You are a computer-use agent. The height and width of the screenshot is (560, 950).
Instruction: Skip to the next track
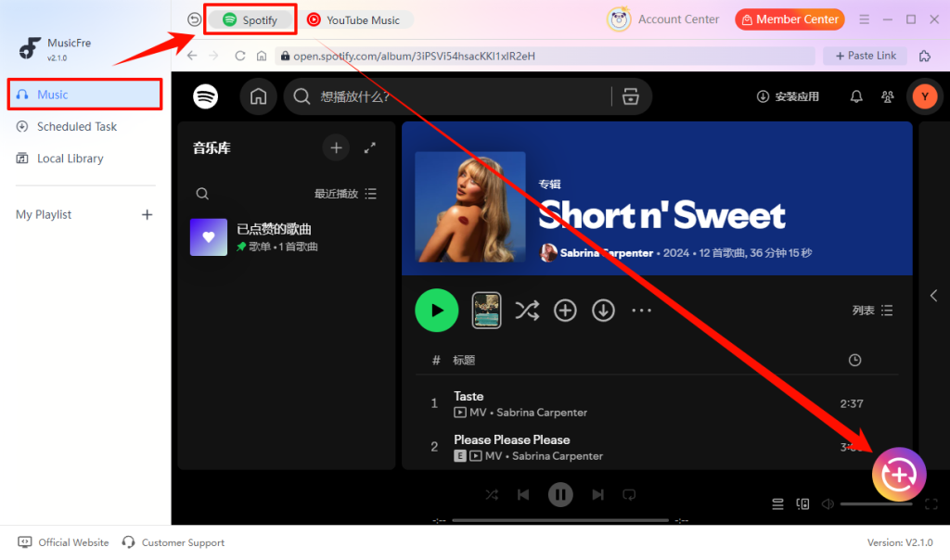point(597,494)
